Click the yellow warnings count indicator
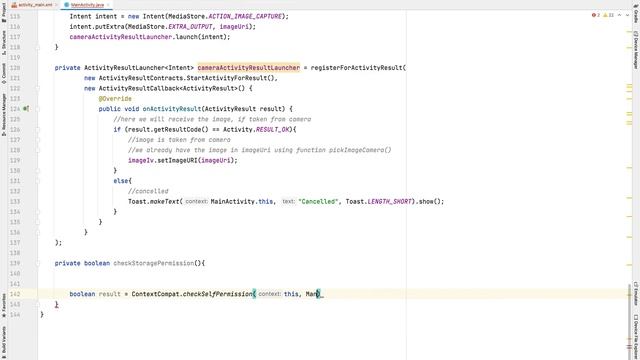 click(x=608, y=15)
